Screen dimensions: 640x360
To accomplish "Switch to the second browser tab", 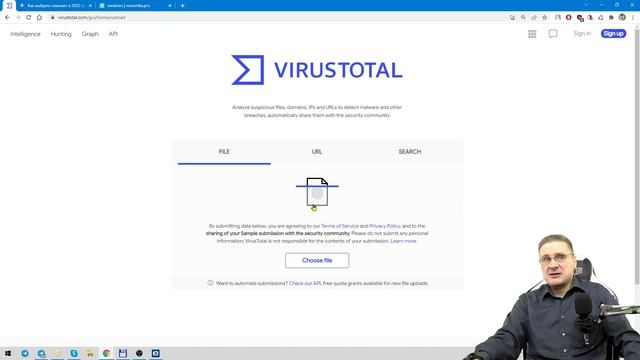I will point(56,6).
